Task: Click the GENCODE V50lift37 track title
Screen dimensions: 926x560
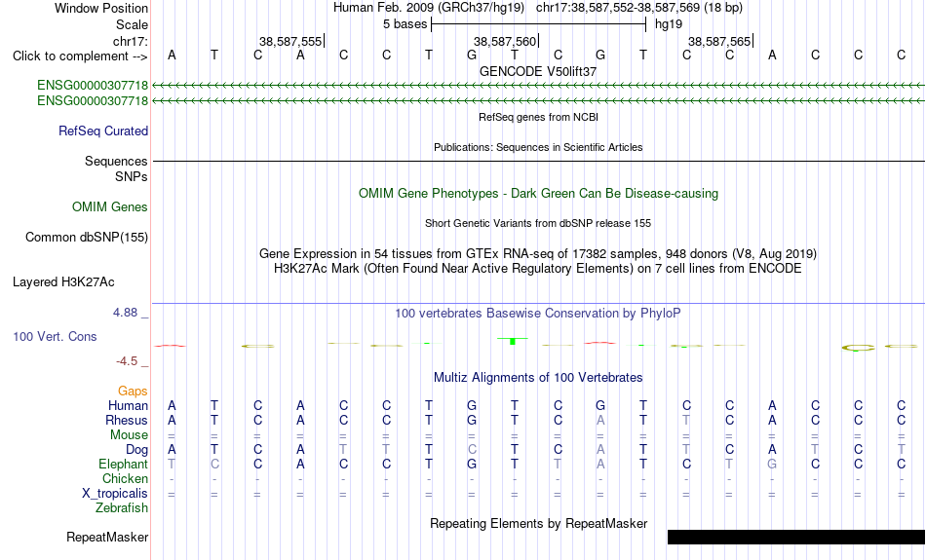Action: (538, 71)
